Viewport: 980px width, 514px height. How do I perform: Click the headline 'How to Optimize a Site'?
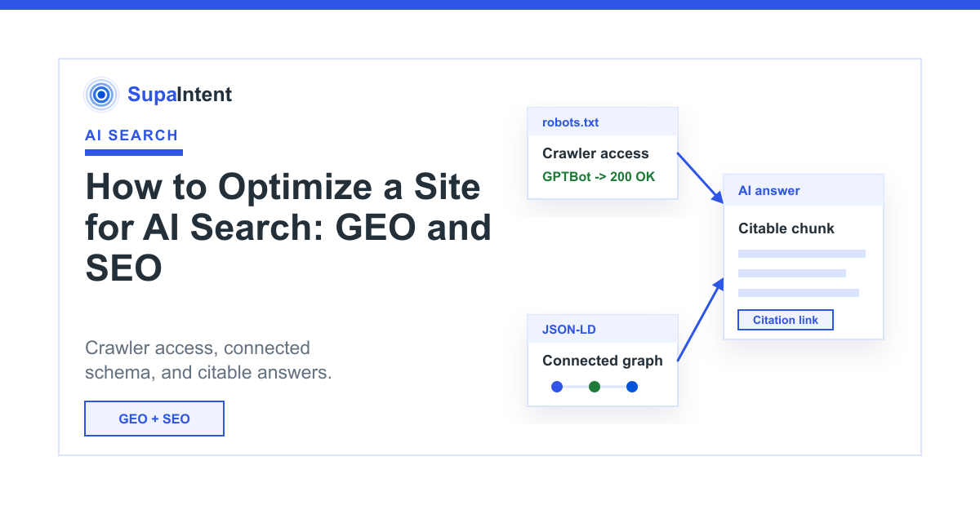[x=283, y=188]
